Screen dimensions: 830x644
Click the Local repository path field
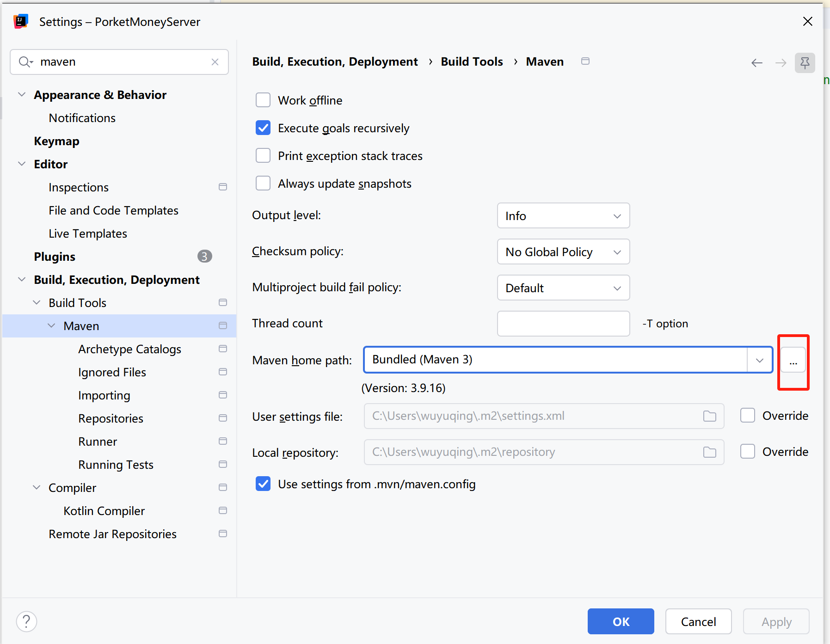coord(544,452)
